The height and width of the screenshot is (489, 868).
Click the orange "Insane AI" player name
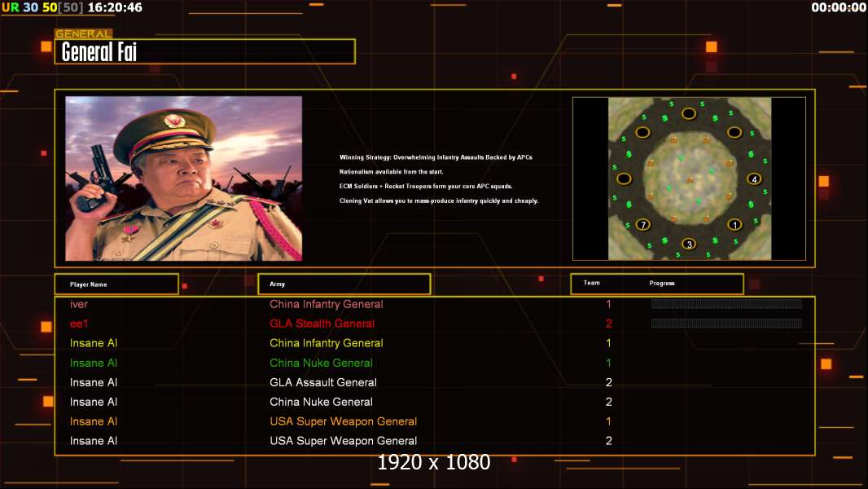pyautogui.click(x=94, y=421)
